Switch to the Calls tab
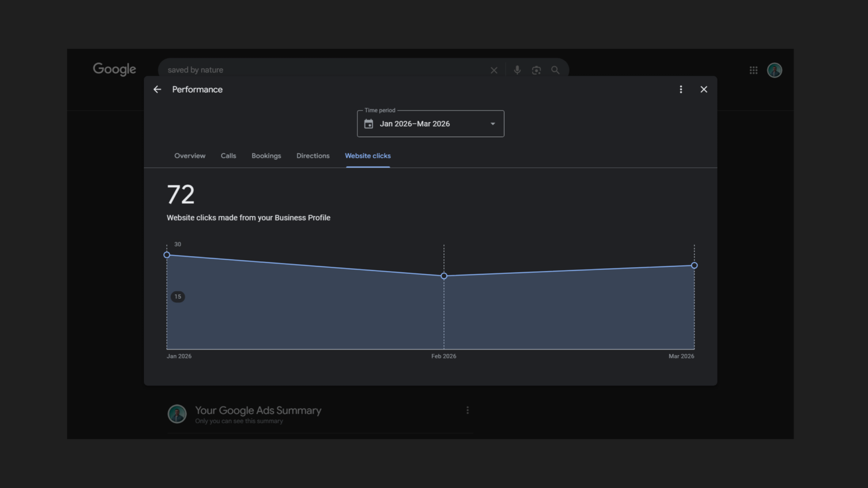The height and width of the screenshot is (488, 868). click(x=228, y=156)
